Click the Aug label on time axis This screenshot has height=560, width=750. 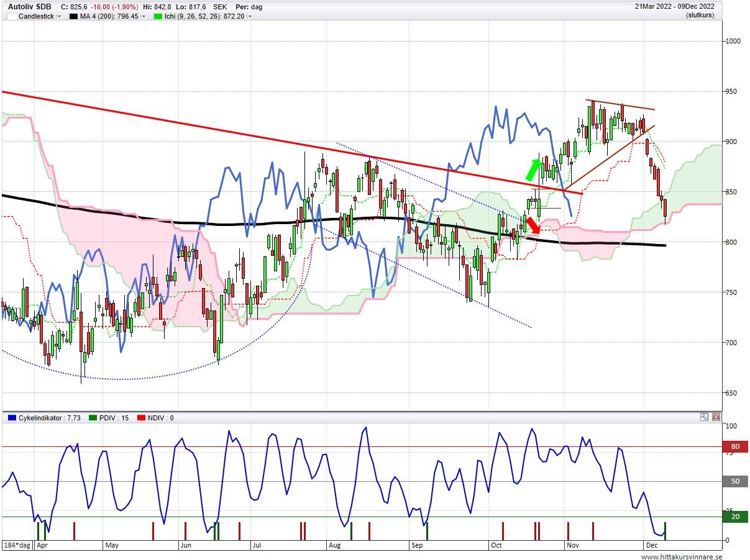(335, 545)
